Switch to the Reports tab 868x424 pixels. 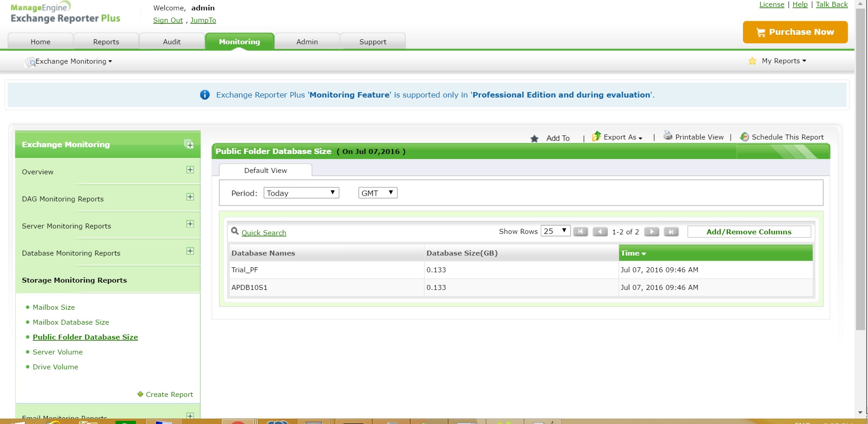point(106,42)
